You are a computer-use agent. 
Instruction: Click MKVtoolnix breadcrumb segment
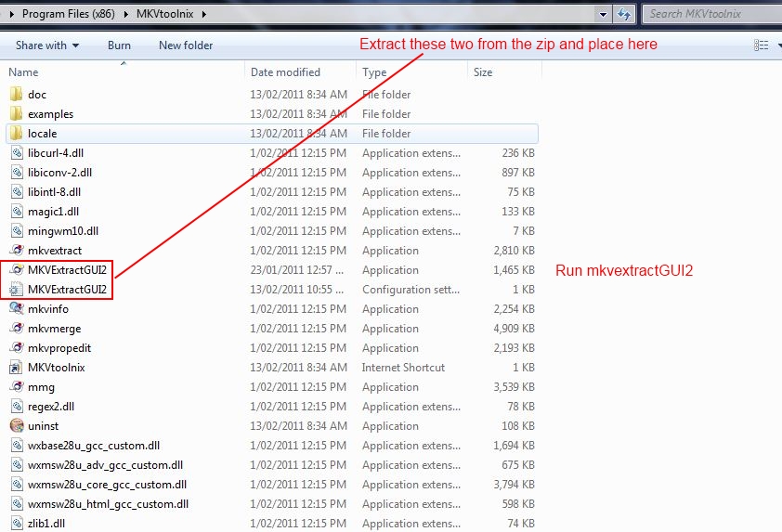click(x=164, y=14)
